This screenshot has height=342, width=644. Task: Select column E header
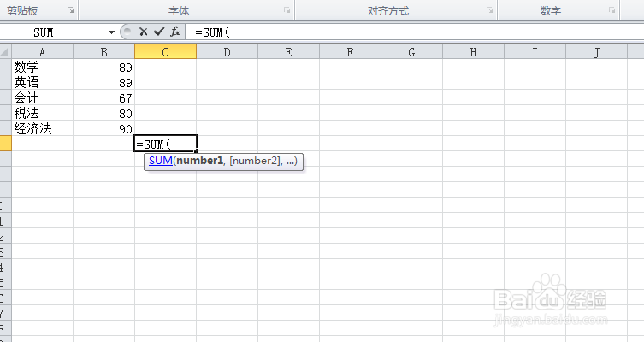pyautogui.click(x=289, y=52)
